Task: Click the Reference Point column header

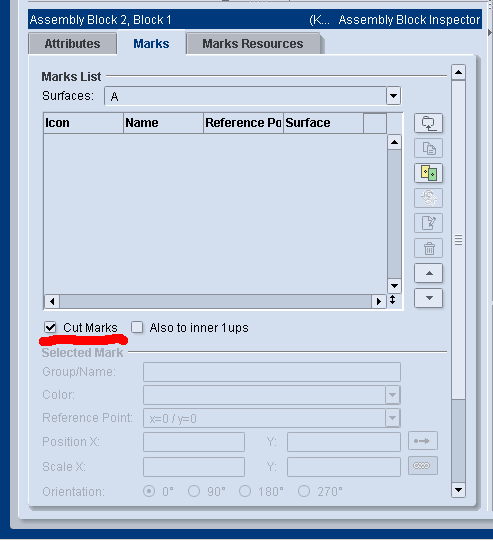Action: click(243, 123)
